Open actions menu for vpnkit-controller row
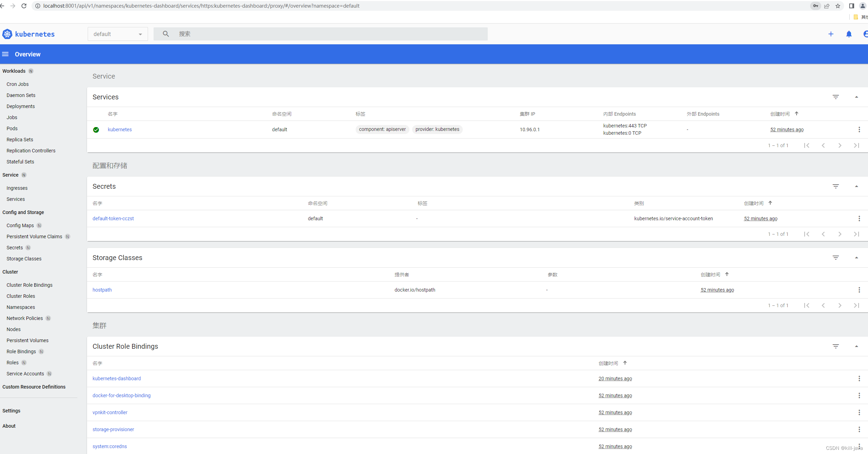The height and width of the screenshot is (454, 868). 859,412
